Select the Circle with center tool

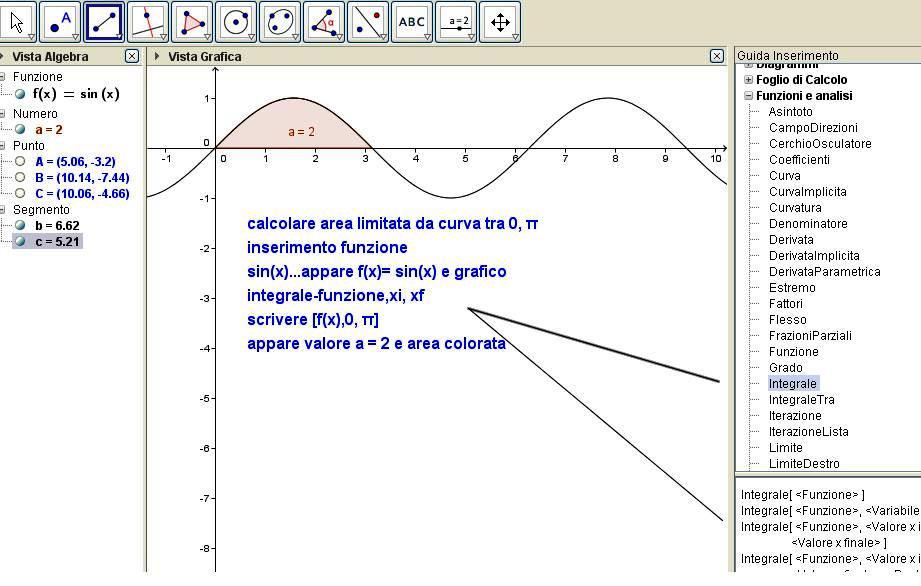pos(236,22)
